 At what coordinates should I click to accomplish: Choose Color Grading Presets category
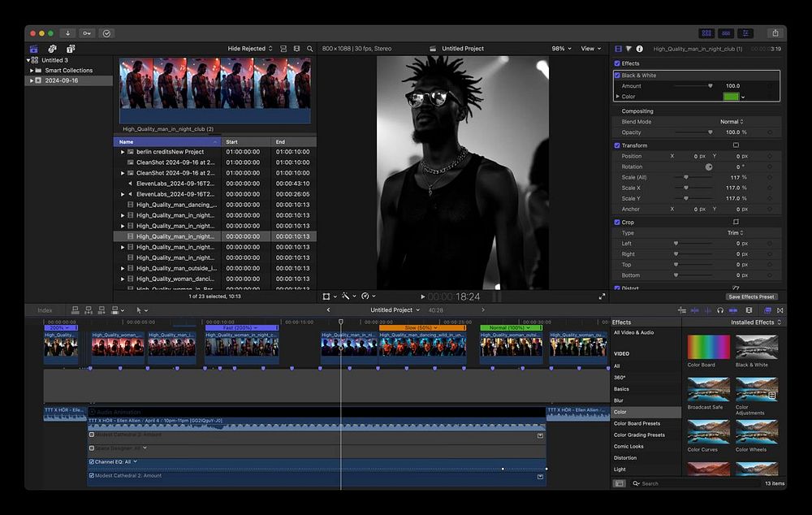(x=638, y=435)
